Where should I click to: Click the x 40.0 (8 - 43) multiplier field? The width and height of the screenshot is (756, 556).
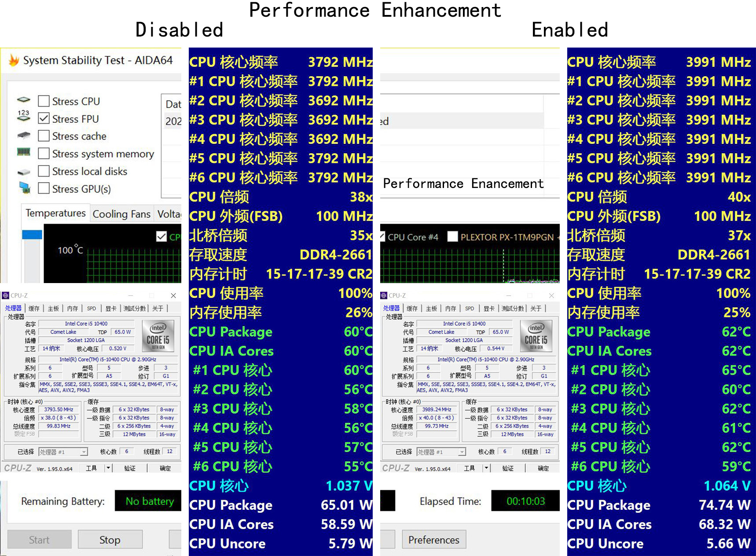[437, 418]
